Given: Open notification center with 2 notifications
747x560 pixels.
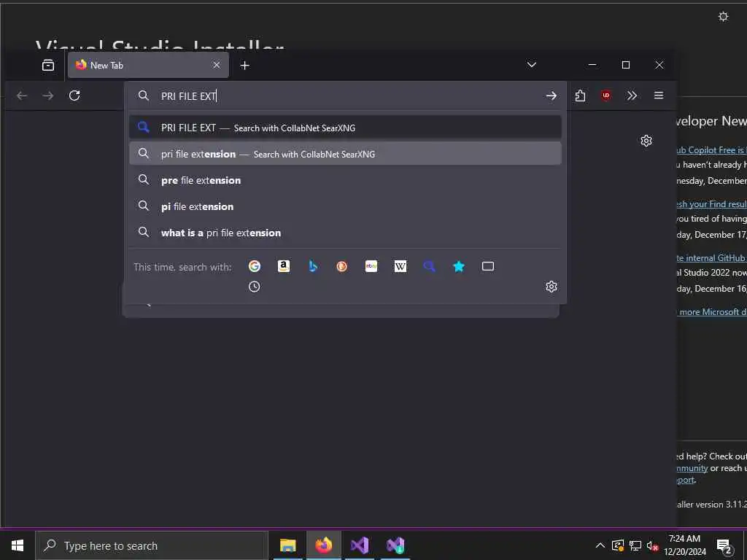Looking at the screenshot, I should point(724,546).
